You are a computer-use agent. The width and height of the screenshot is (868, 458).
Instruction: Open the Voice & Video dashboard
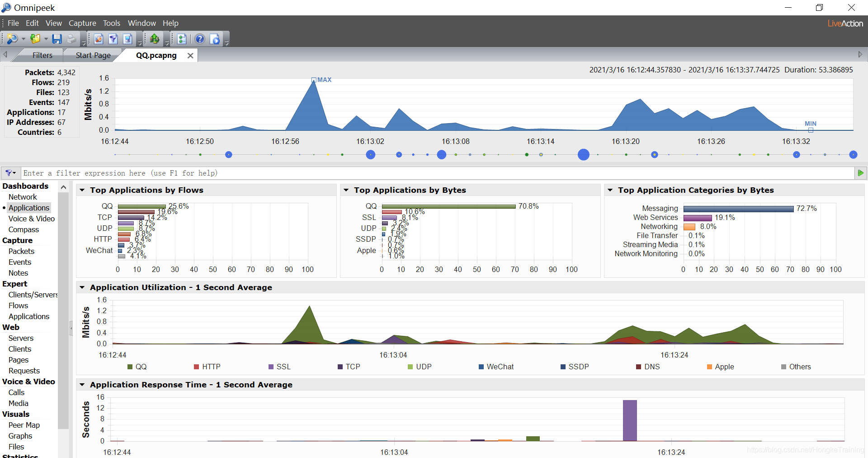32,219
